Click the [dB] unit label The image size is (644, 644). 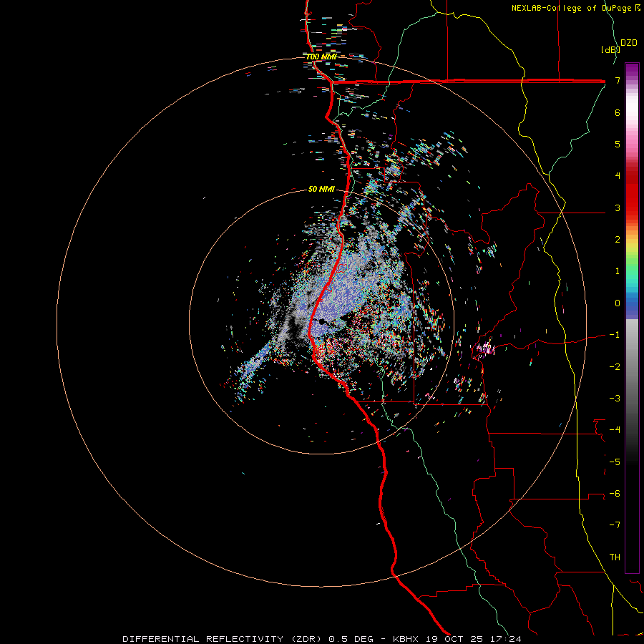coord(610,49)
